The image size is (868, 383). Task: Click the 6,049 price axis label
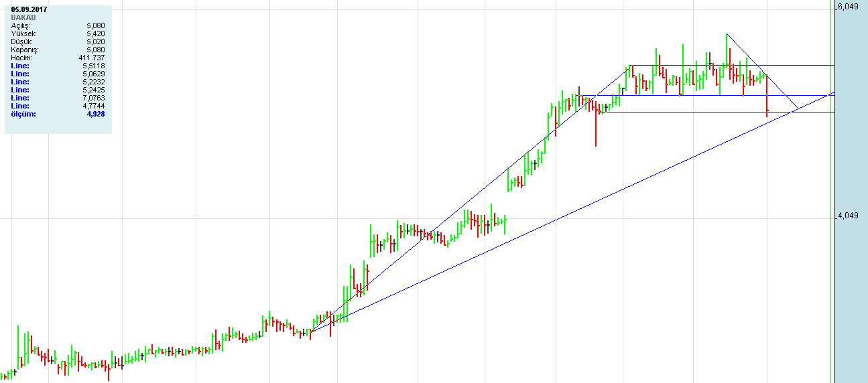(848, 7)
